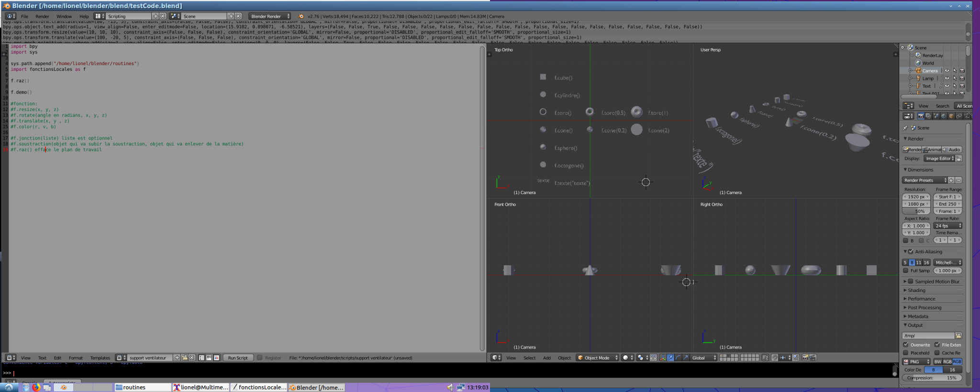Adjust the 50% resolution percentage slider
This screenshot has width=980, height=392.
(916, 211)
